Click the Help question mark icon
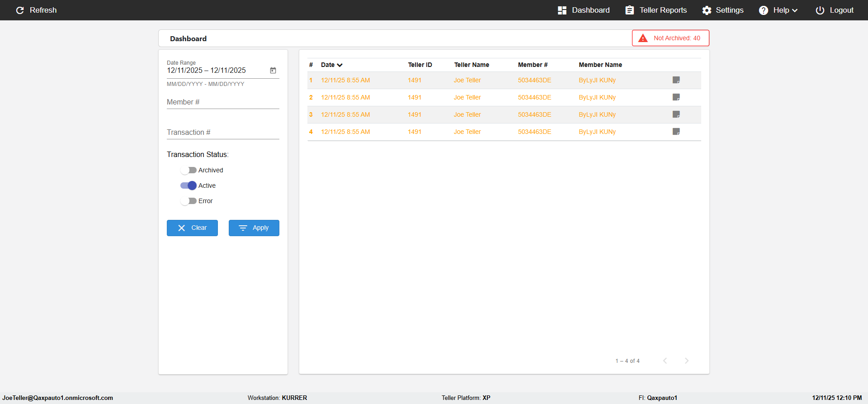Image resolution: width=868 pixels, height=404 pixels. (x=764, y=10)
